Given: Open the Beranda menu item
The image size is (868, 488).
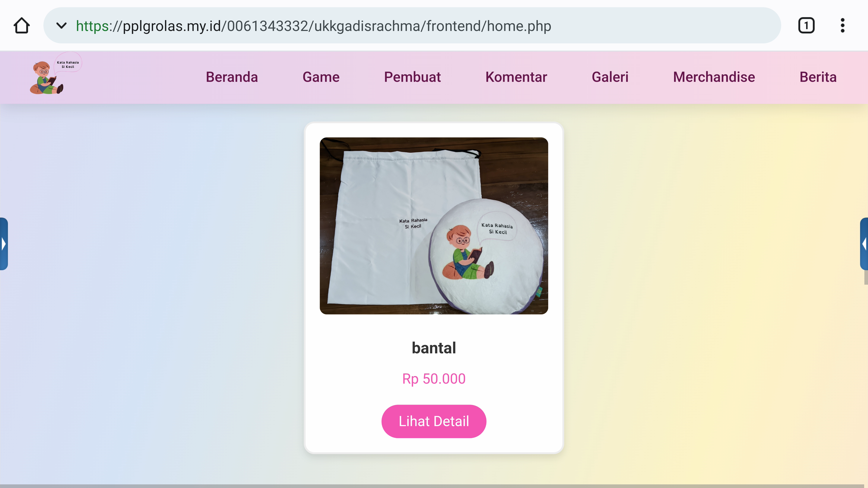Looking at the screenshot, I should pos(232,77).
